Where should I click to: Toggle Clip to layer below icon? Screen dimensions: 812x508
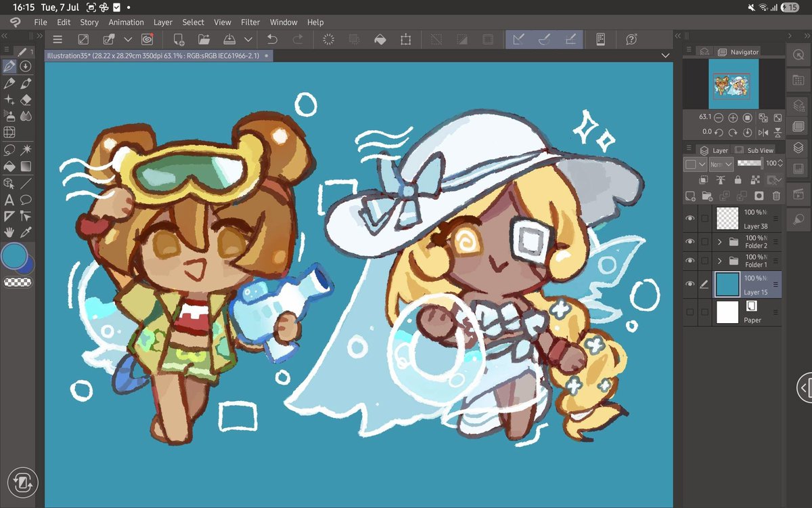(x=703, y=179)
